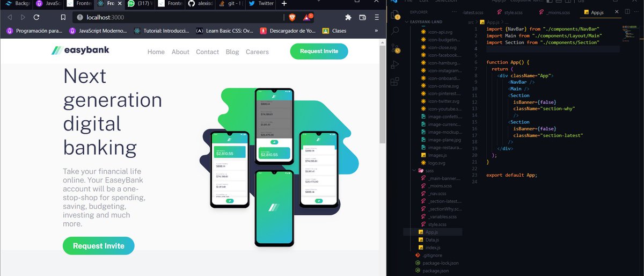Bookmark this page using the bookmark icon
This screenshot has height=276, width=644.
coord(63,17)
